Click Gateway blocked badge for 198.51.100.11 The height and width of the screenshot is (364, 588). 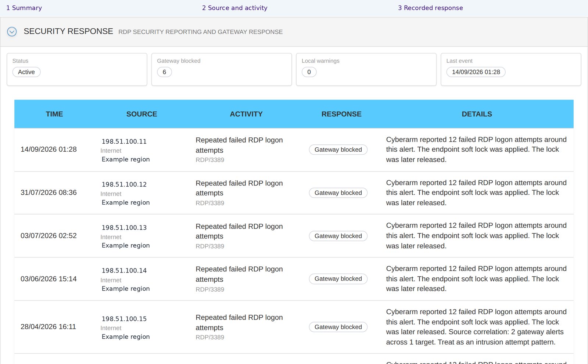[338, 149]
